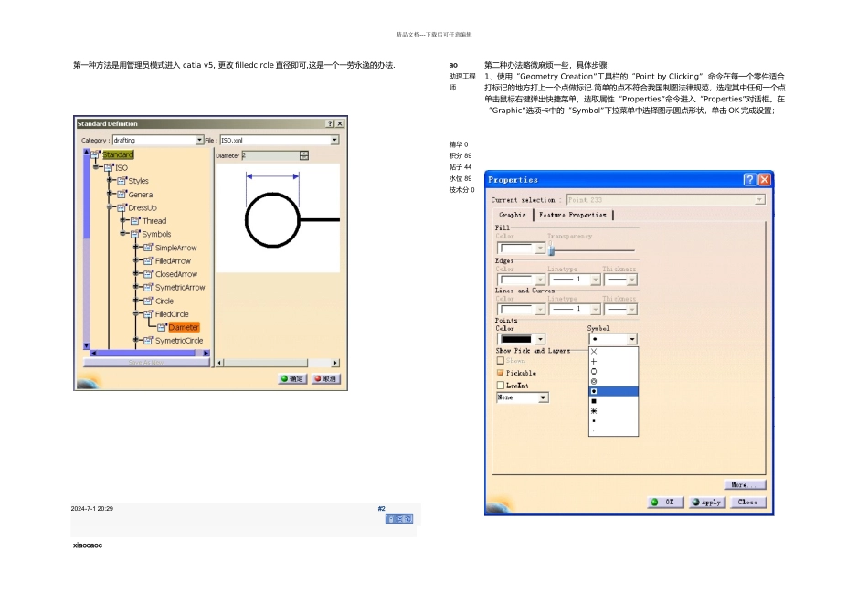The height and width of the screenshot is (614, 868).
Task: Click the Diameter spinner arrows
Action: (304, 155)
